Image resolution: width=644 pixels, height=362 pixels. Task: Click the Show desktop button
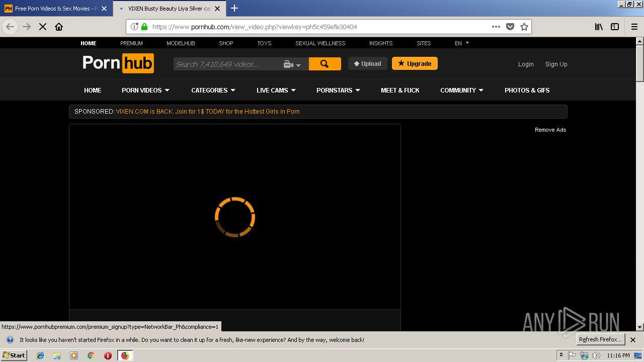pos(638,355)
